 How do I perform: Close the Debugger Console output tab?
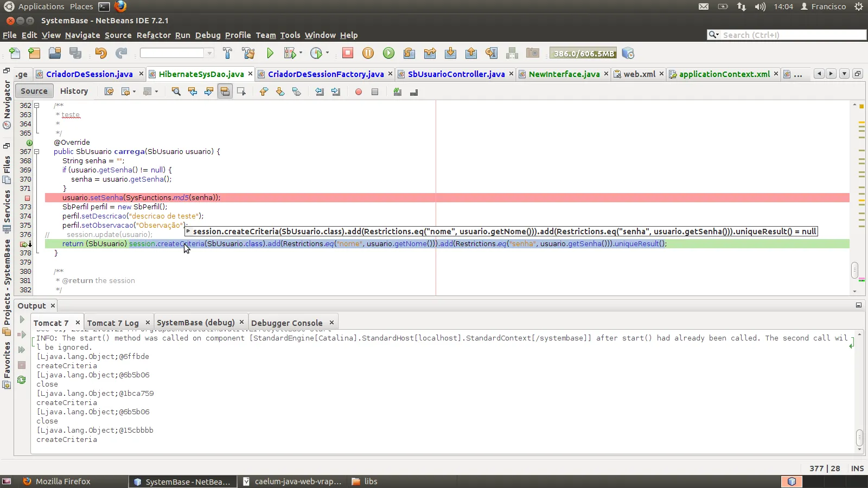pos(331,323)
